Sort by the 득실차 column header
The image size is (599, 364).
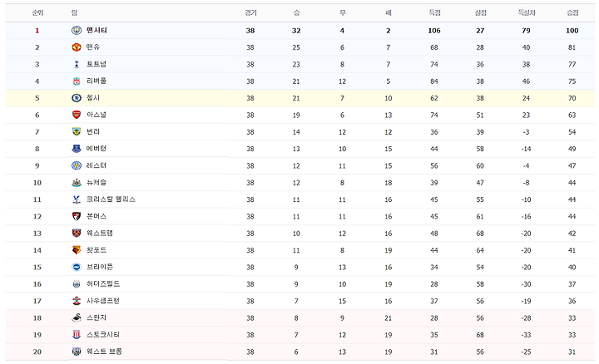pos(527,13)
